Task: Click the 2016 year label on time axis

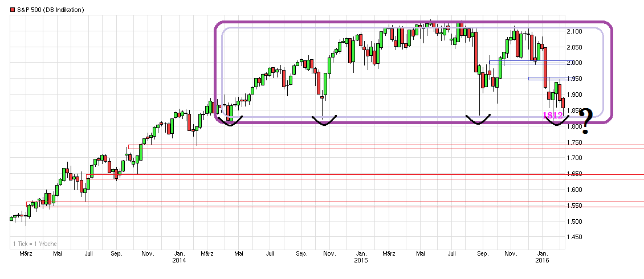Action: 542,260
